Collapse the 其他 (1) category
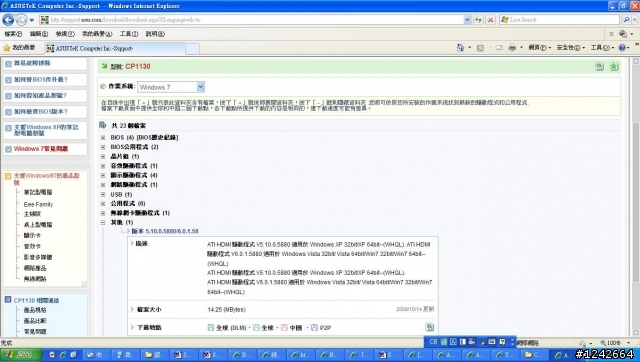640x362 pixels. coord(103,222)
